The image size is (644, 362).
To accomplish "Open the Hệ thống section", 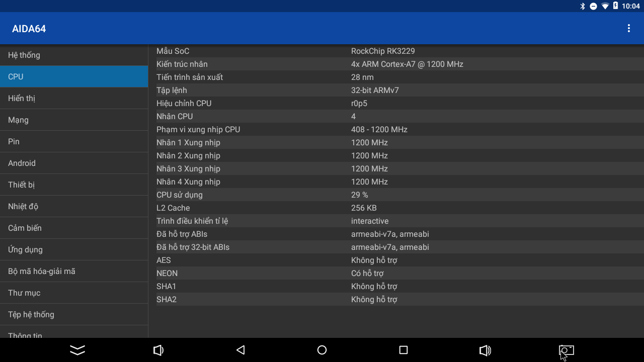I will click(x=74, y=55).
